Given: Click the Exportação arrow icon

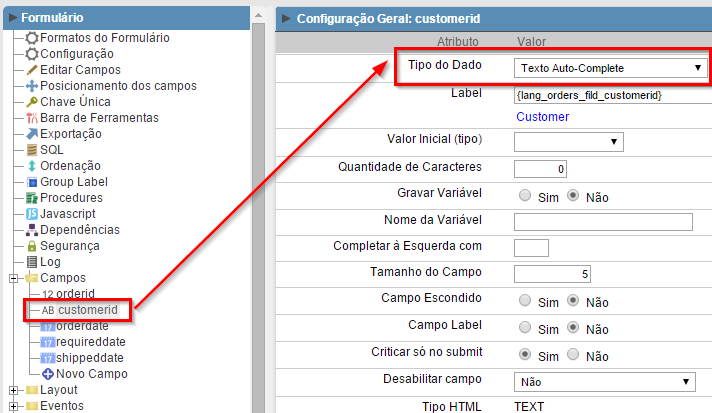Looking at the screenshot, I should point(32,134).
